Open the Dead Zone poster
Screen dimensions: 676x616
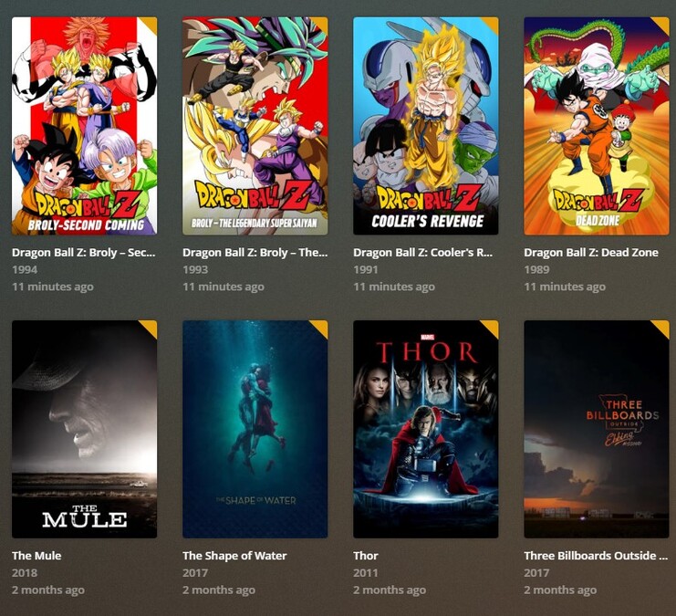[597, 126]
